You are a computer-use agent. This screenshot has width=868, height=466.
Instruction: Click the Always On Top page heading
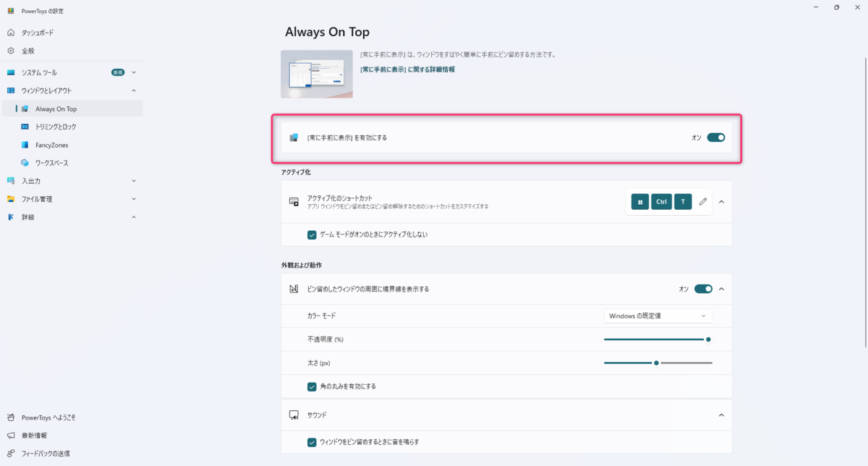coord(327,33)
